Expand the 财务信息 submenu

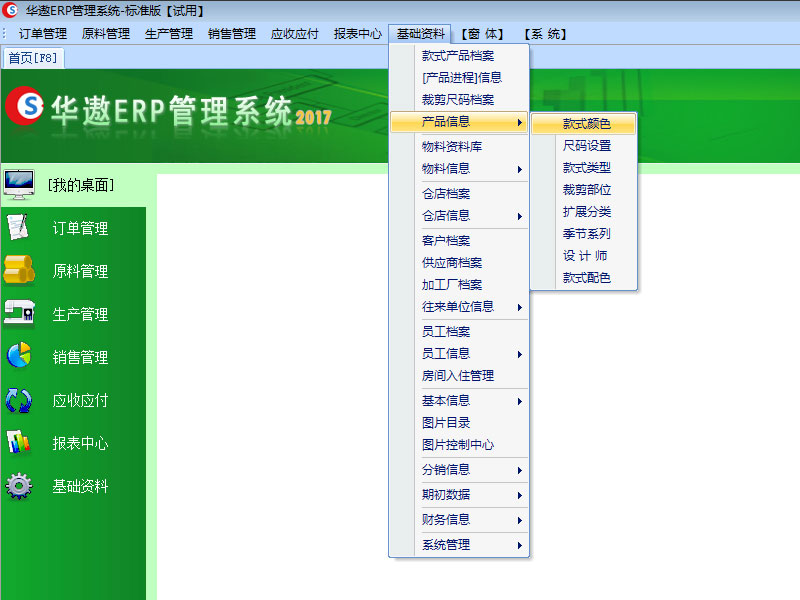[459, 520]
